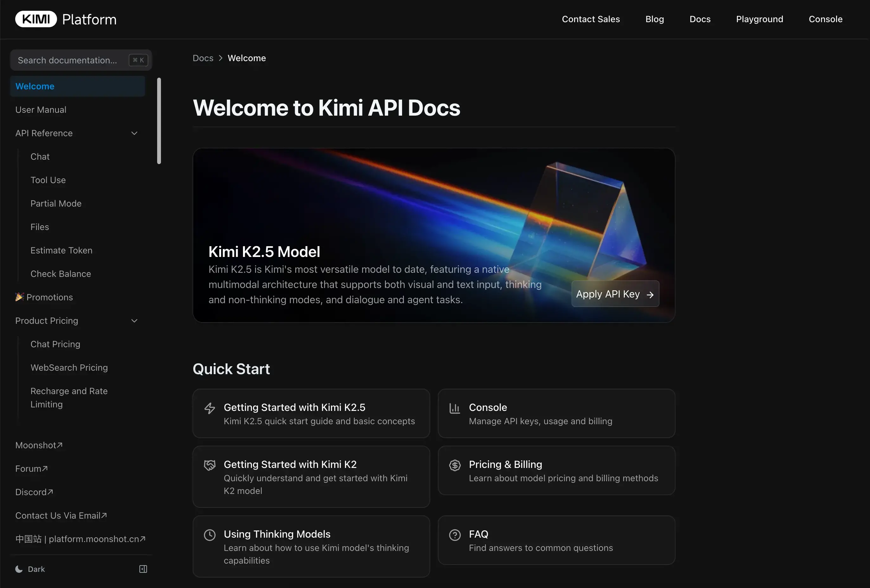
Task: Click the Using Thinking Models clock icon
Action: coord(210,534)
